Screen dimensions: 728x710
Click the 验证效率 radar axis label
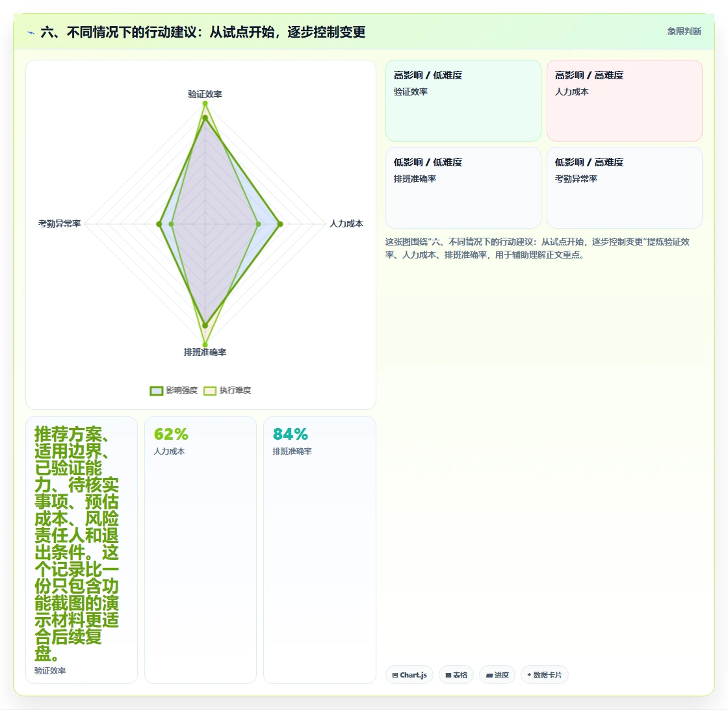(x=205, y=94)
